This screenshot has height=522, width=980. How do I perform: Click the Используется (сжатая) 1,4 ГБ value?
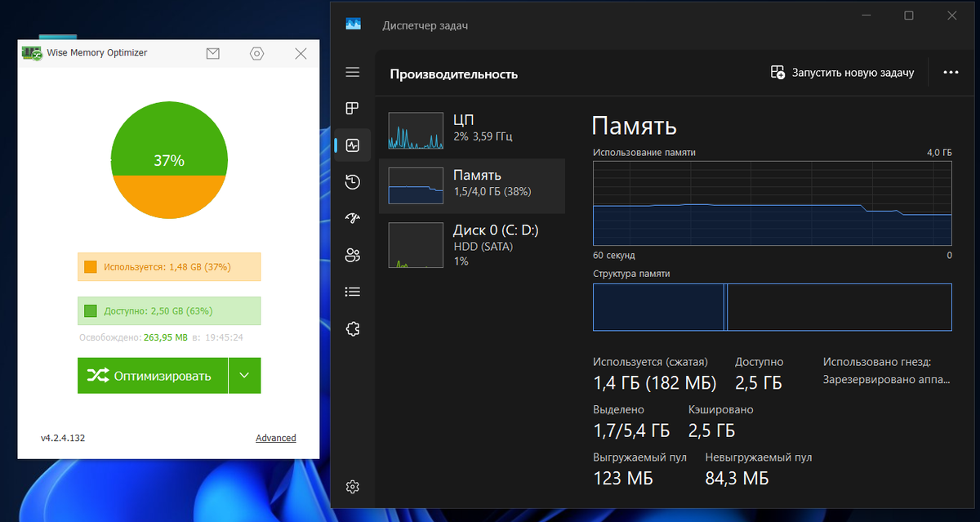(655, 383)
